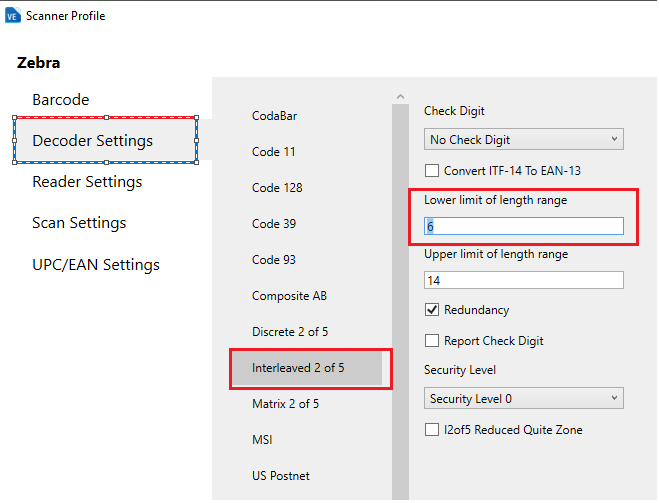The height and width of the screenshot is (503, 659).
Task: Tick the Report Check Digit checkbox
Action: [433, 341]
